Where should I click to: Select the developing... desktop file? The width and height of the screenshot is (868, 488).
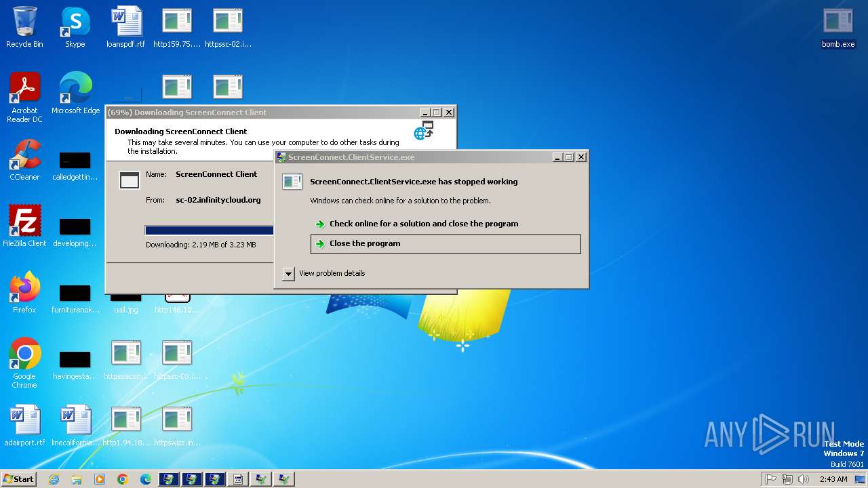(x=75, y=233)
